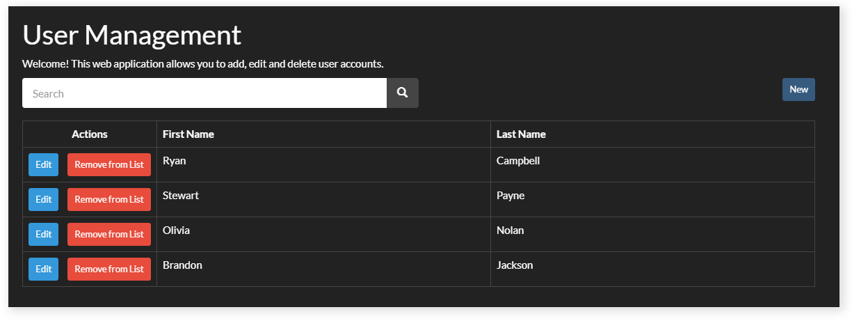Edit Olivia Nolan's account
Image resolution: width=868 pixels, height=328 pixels.
43,235
